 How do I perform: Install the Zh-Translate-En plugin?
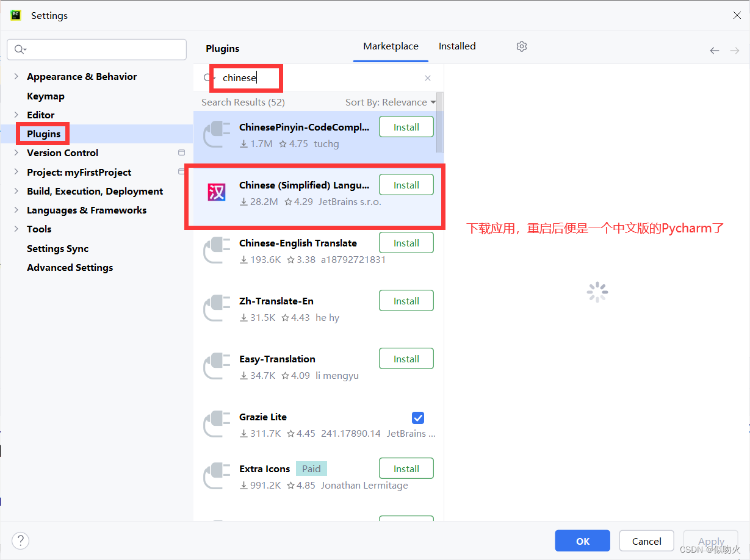pos(406,301)
